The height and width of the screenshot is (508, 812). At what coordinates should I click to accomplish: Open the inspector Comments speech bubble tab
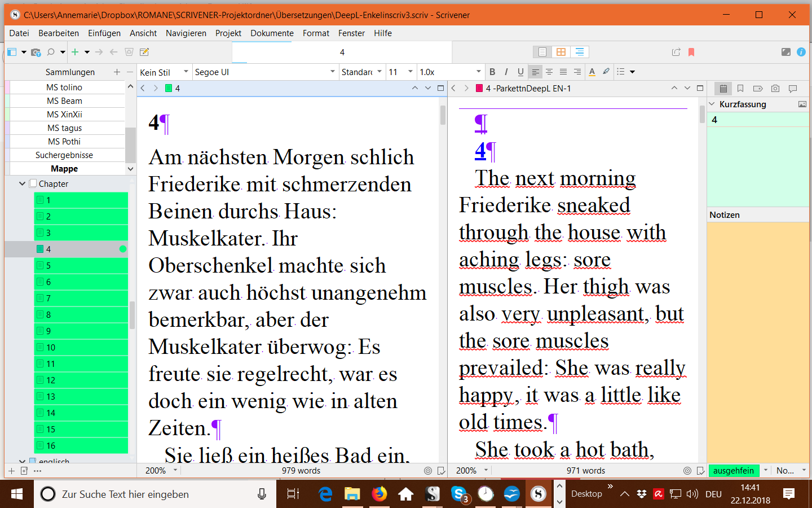(x=793, y=89)
